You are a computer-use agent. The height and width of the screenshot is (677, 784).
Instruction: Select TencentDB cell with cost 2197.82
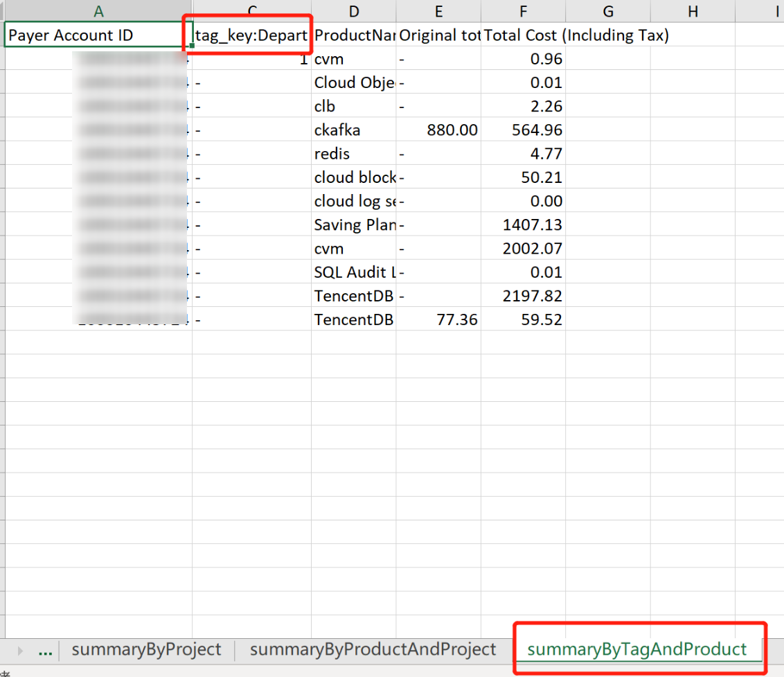pos(353,296)
